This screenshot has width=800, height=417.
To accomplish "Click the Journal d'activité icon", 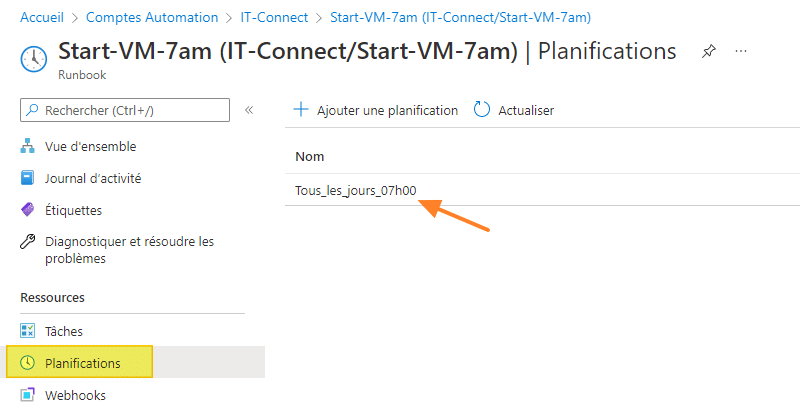I will (28, 178).
